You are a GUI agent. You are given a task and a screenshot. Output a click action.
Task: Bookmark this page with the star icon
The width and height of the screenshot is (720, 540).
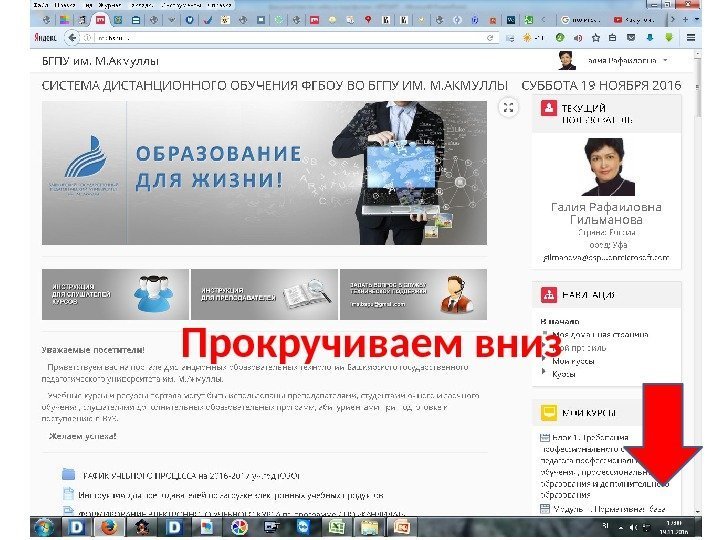[x=596, y=38]
